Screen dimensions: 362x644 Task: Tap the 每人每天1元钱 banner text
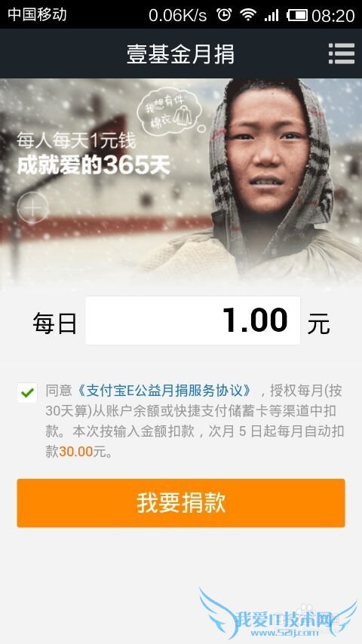click(76, 141)
